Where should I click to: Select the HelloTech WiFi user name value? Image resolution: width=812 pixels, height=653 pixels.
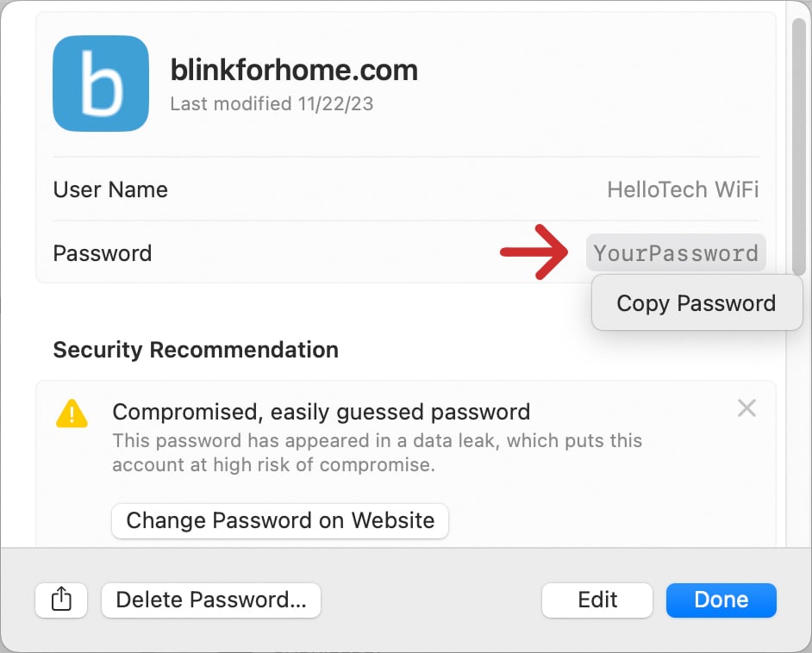pos(682,190)
